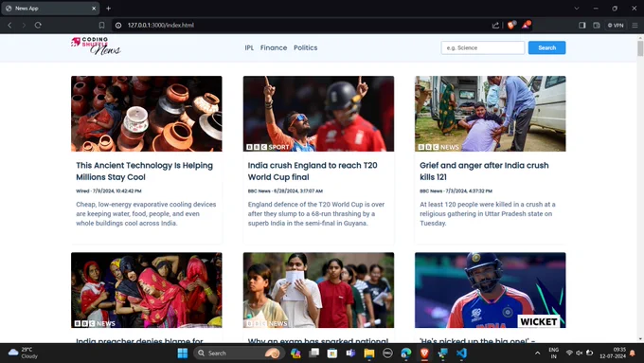644x363 pixels.
Task: Open the network computers app in taskbar
Action: pos(443,354)
